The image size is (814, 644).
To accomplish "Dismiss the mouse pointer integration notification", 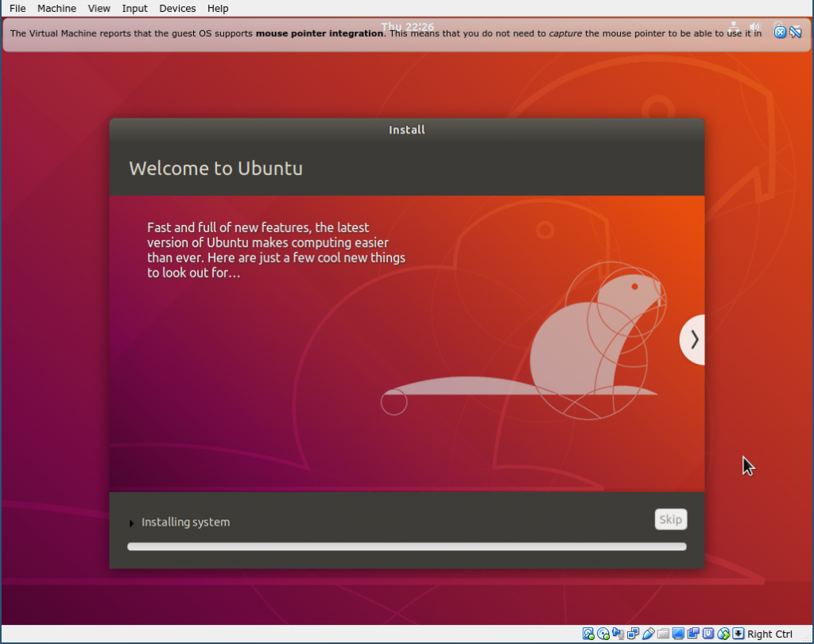I will coord(781,32).
